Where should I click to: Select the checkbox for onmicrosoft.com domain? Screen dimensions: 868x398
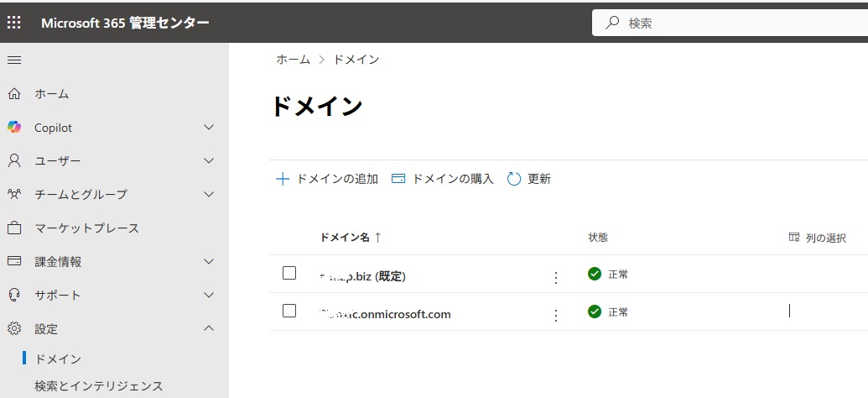(289, 311)
